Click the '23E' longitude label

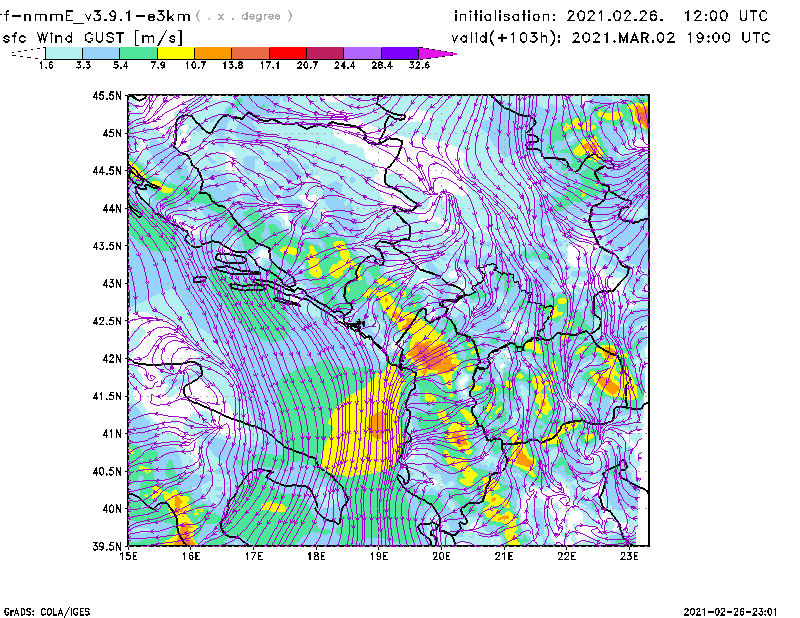(x=629, y=556)
